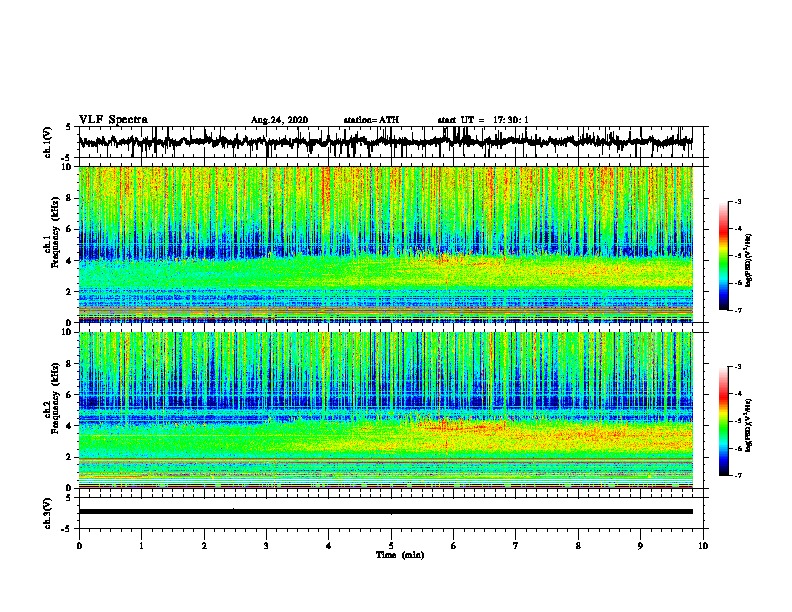Click the "station=ATH" header text
792x612 pixels.
coord(371,120)
